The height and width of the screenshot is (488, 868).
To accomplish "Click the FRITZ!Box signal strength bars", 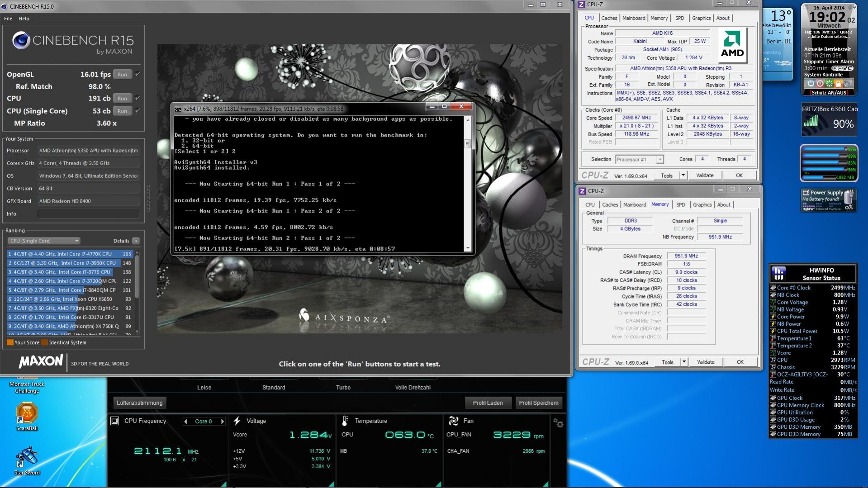I will click(811, 121).
